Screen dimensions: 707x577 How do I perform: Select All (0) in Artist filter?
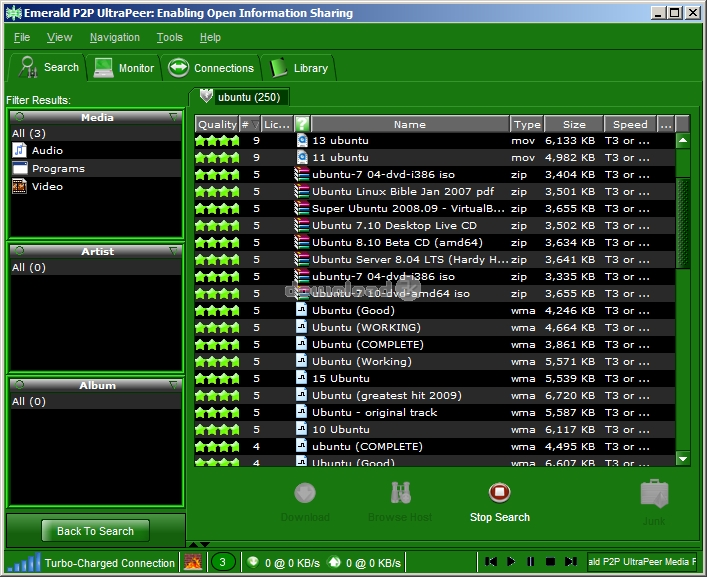point(96,268)
